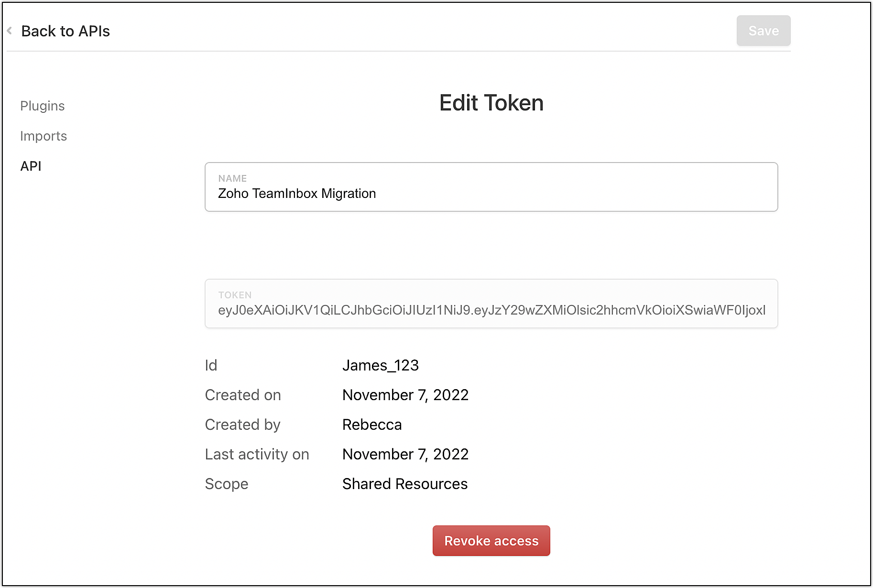Click the Created on date value
This screenshot has height=588, width=873.
tap(405, 395)
